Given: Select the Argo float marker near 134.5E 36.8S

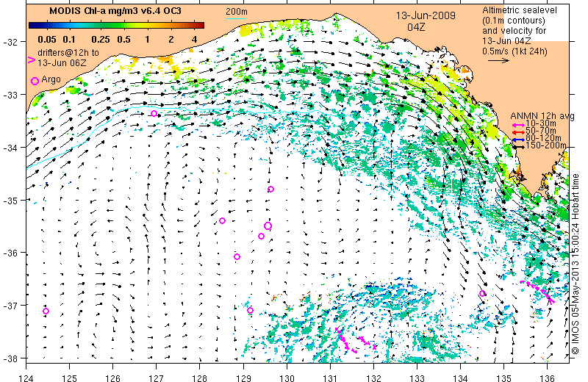Looking at the screenshot, I should [483, 294].
